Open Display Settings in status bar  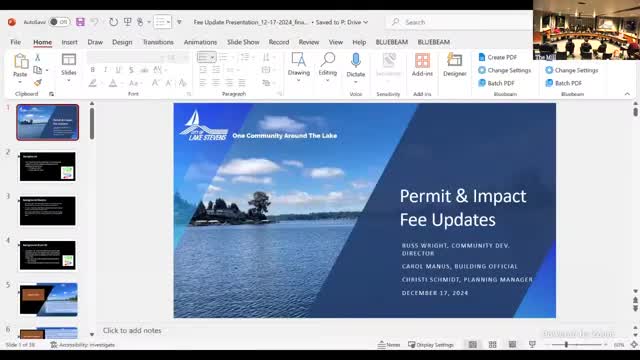click(x=431, y=345)
